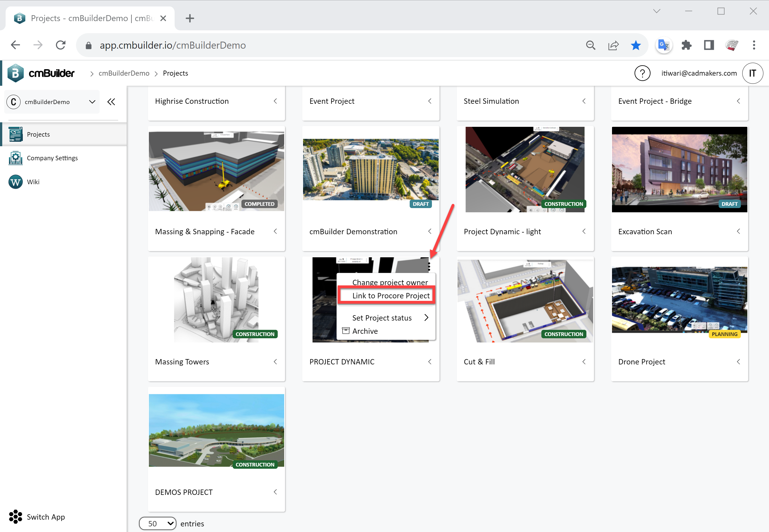Click the itiwari@cadmakers.com account email

(x=699, y=73)
